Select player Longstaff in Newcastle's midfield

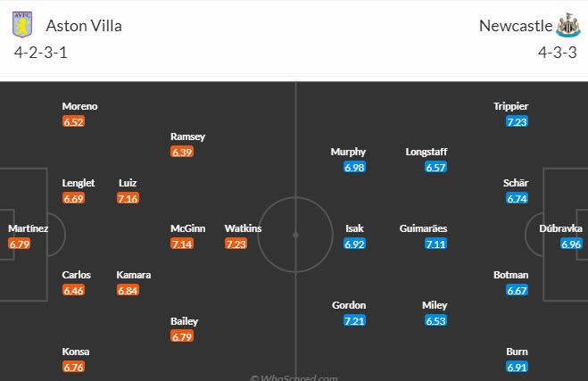click(x=426, y=152)
